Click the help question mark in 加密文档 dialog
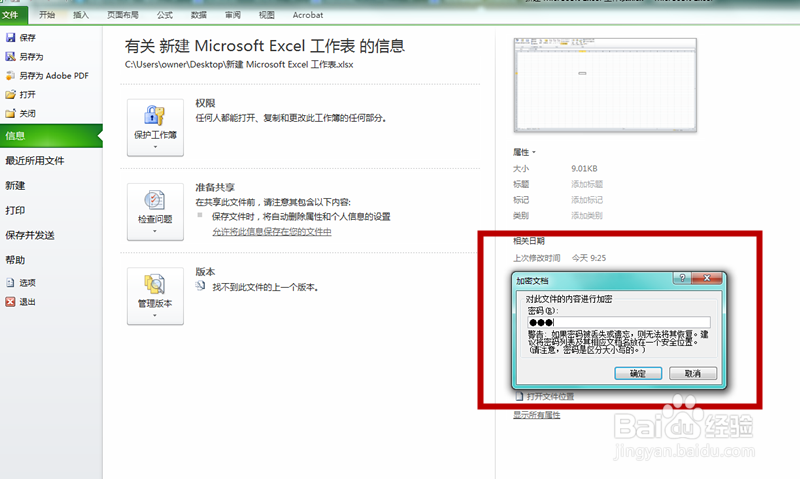This screenshot has height=479, width=800. click(x=682, y=278)
